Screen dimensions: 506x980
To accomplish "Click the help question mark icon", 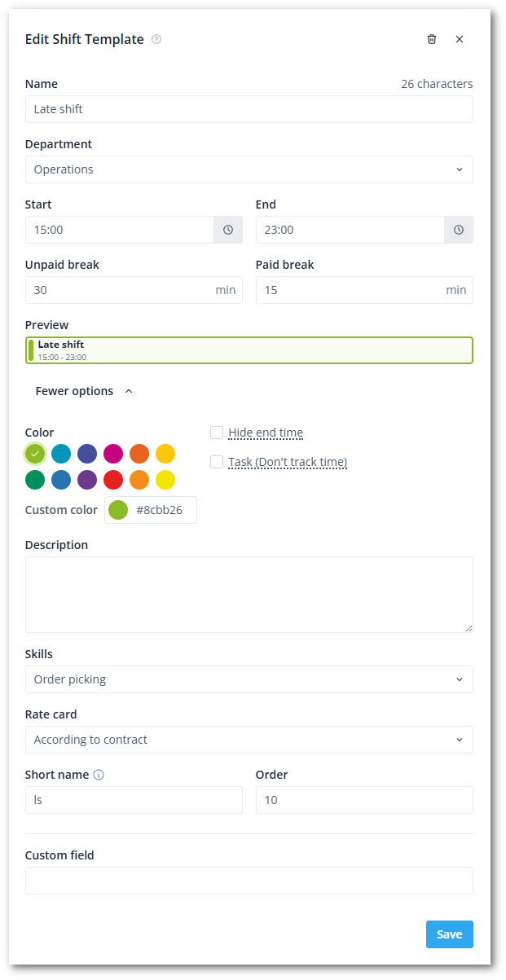I will pos(156,39).
